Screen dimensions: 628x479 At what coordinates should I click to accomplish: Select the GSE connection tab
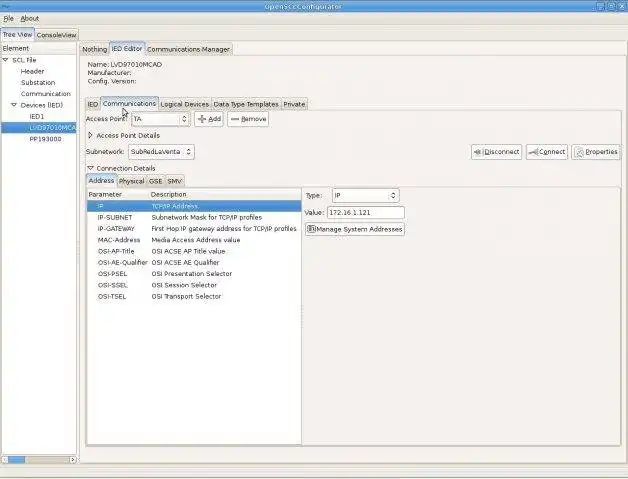pyautogui.click(x=155, y=181)
